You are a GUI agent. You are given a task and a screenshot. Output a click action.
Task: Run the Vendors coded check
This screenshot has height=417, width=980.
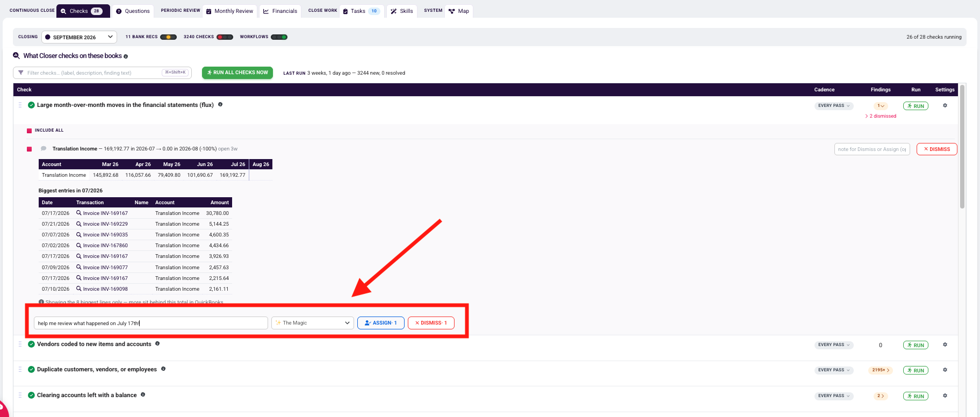coord(916,345)
